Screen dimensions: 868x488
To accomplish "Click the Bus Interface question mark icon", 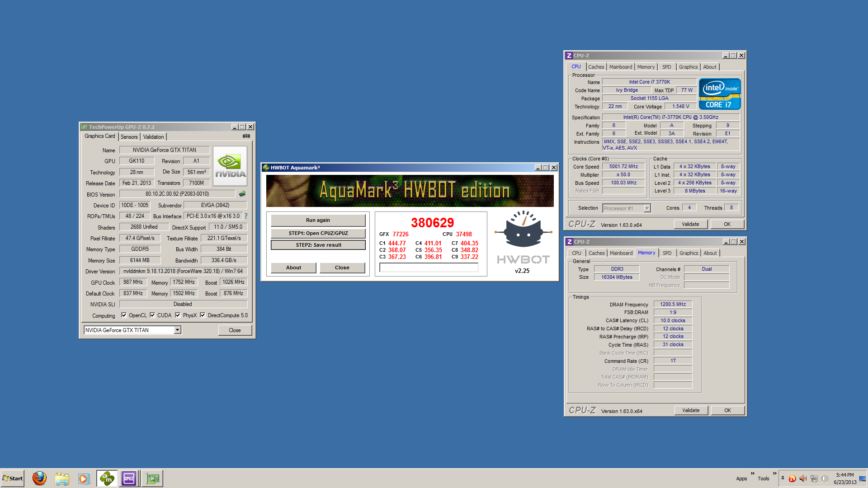I will pyautogui.click(x=246, y=216).
